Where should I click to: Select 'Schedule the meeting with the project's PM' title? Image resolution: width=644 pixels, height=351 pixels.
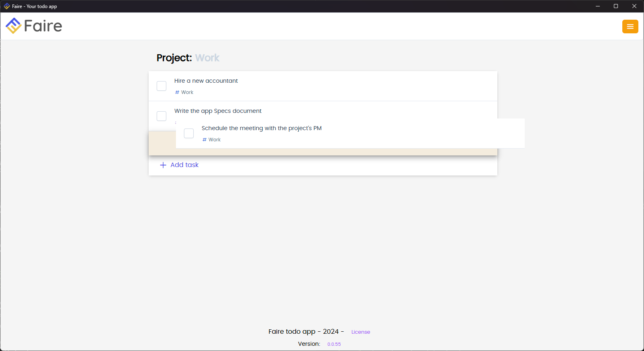pos(262,128)
